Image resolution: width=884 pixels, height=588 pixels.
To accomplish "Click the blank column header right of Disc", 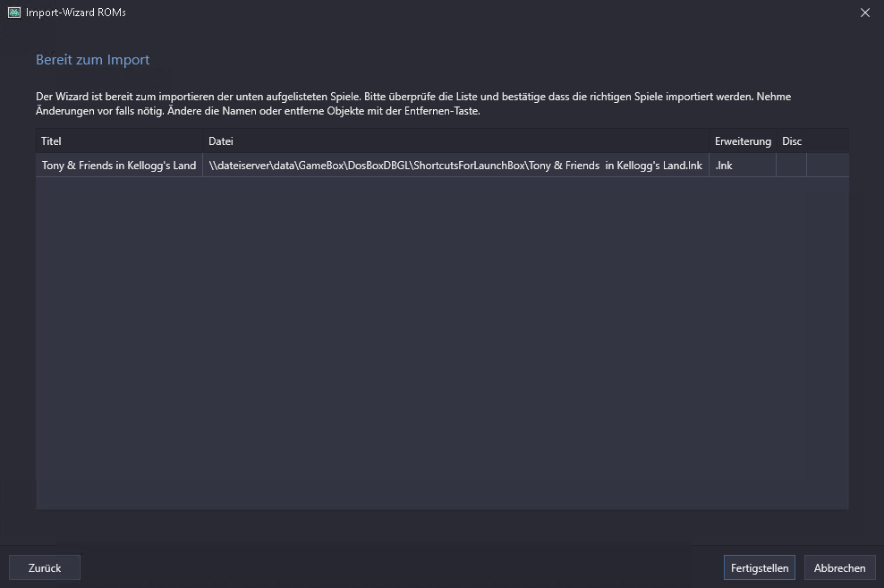I will point(827,141).
